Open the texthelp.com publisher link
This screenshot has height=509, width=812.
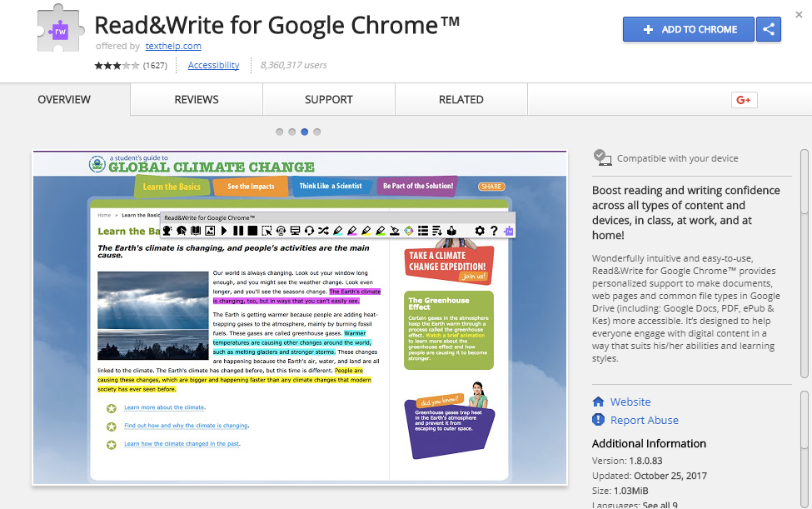click(173, 46)
